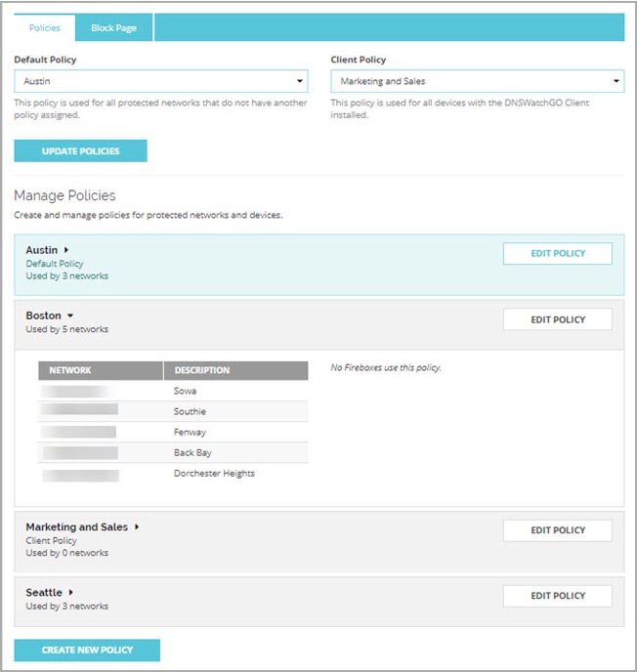
Task: Edit the Marketing and Sales policy
Action: click(557, 530)
